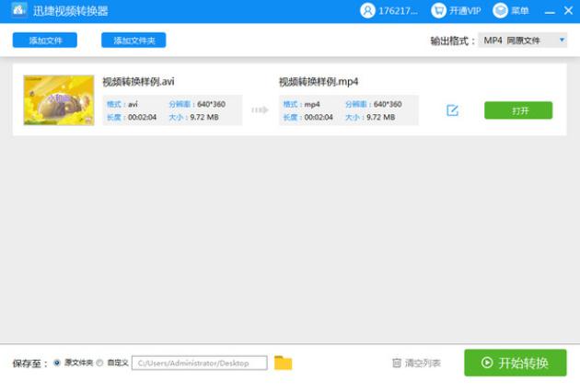Screen dimensions: 580x392
Task: Click the green 打开 button
Action: tap(518, 110)
